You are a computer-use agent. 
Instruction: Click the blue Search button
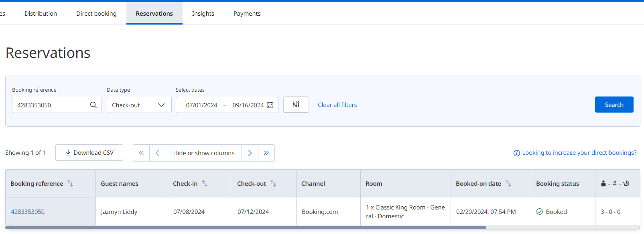pyautogui.click(x=614, y=105)
